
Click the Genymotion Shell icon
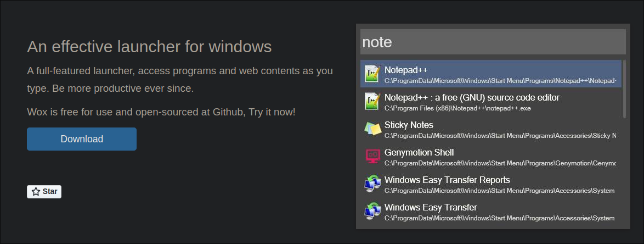coord(373,157)
